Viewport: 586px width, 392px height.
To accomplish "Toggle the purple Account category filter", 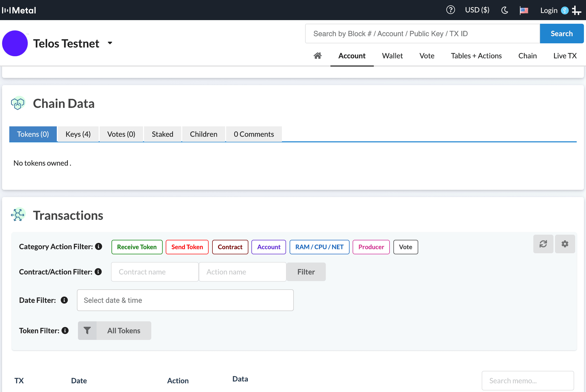I will click(x=269, y=247).
